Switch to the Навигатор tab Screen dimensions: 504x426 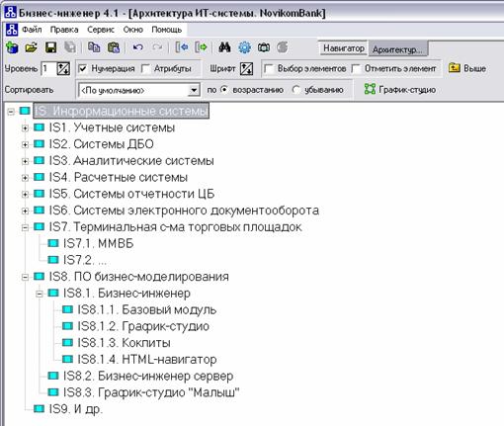pos(344,48)
